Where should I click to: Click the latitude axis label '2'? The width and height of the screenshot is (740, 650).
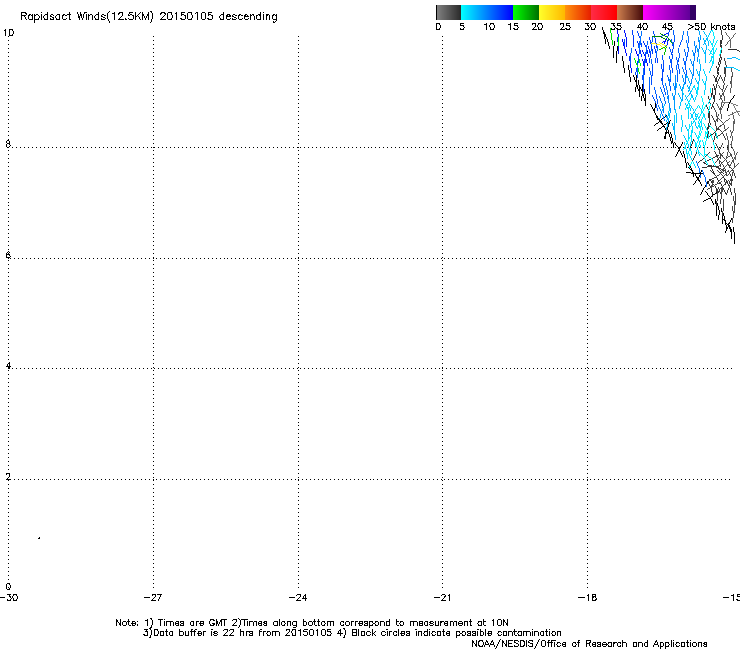pos(8,477)
